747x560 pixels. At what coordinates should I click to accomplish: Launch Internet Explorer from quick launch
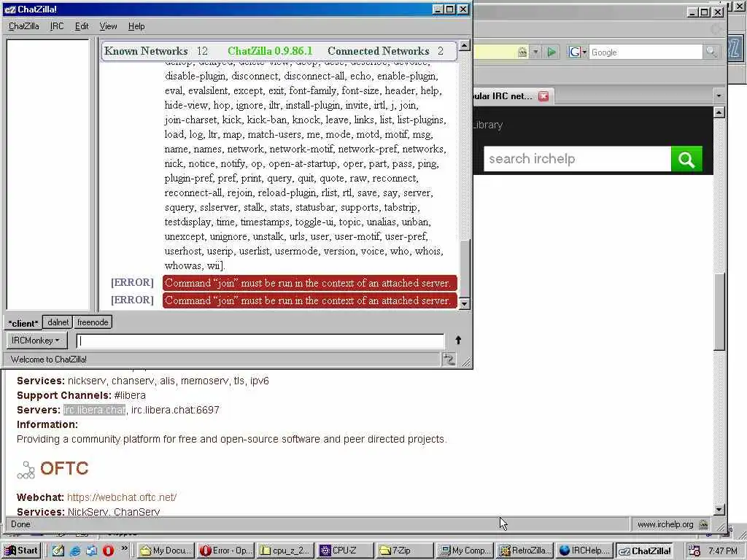coord(75,551)
